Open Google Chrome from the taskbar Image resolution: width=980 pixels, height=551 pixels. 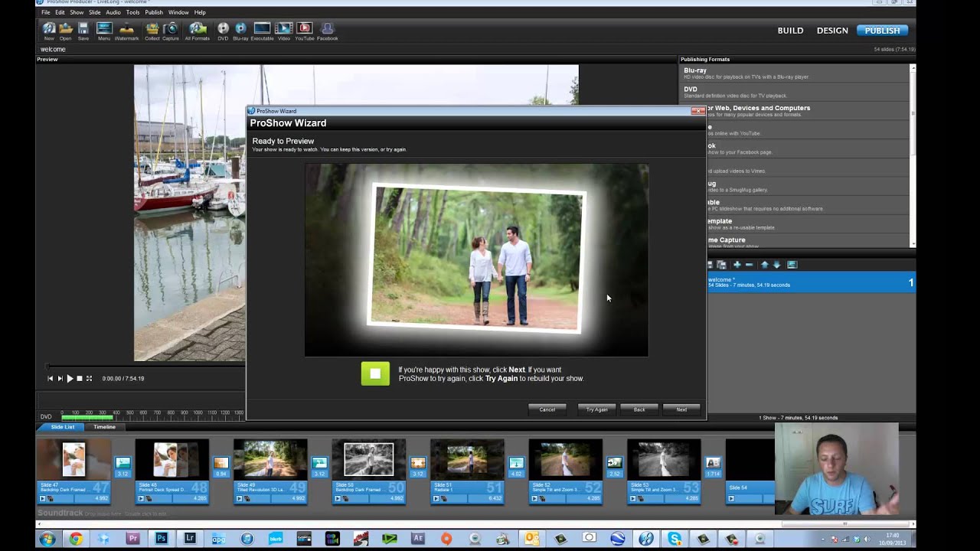click(75, 539)
